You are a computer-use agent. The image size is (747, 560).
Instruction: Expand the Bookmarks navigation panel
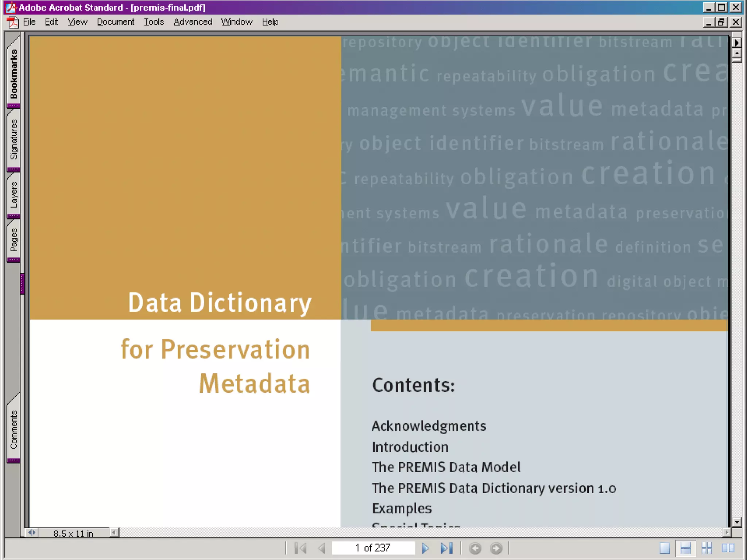pyautogui.click(x=13, y=73)
